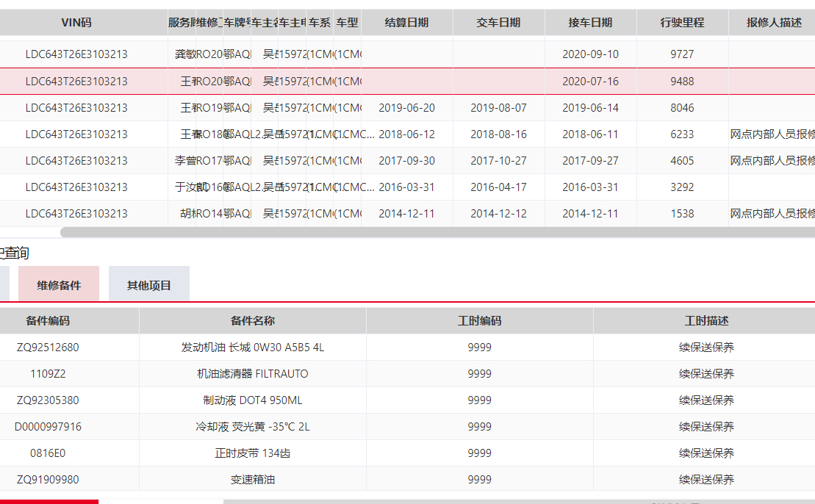
Task: Click mileage value 9727
Action: (x=682, y=54)
